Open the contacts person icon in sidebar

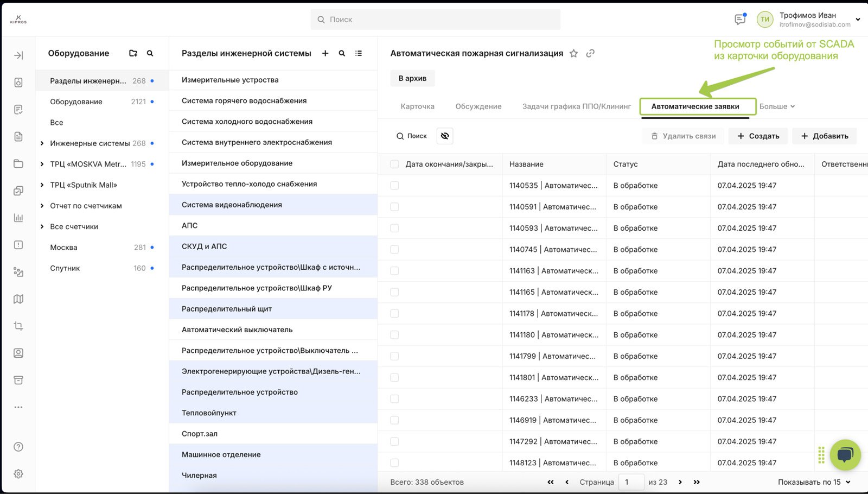18,353
